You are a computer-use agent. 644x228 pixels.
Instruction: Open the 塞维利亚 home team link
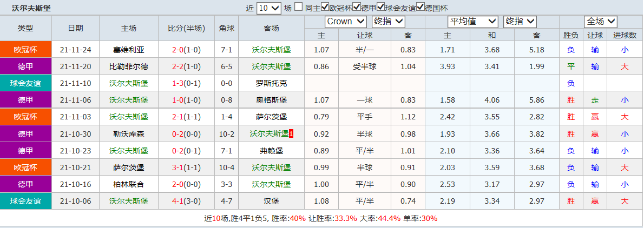coord(129,50)
